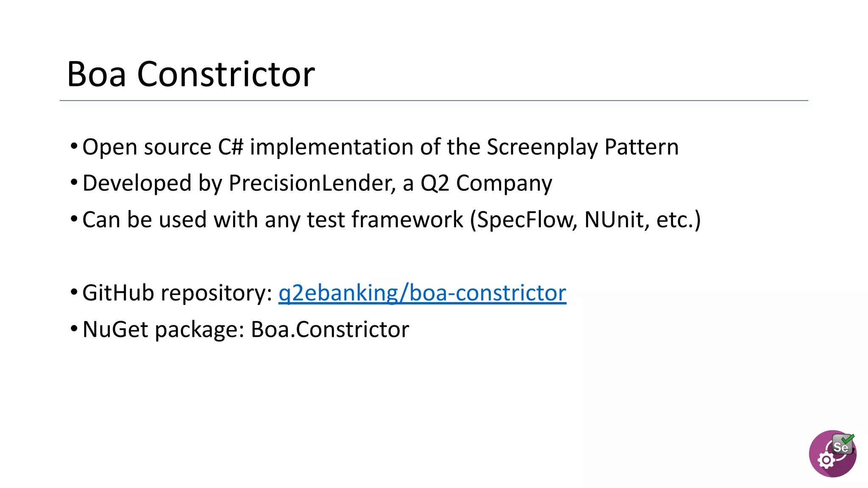The image size is (868, 488).
Task: Click the white gear in the logo
Action: pos(826,460)
